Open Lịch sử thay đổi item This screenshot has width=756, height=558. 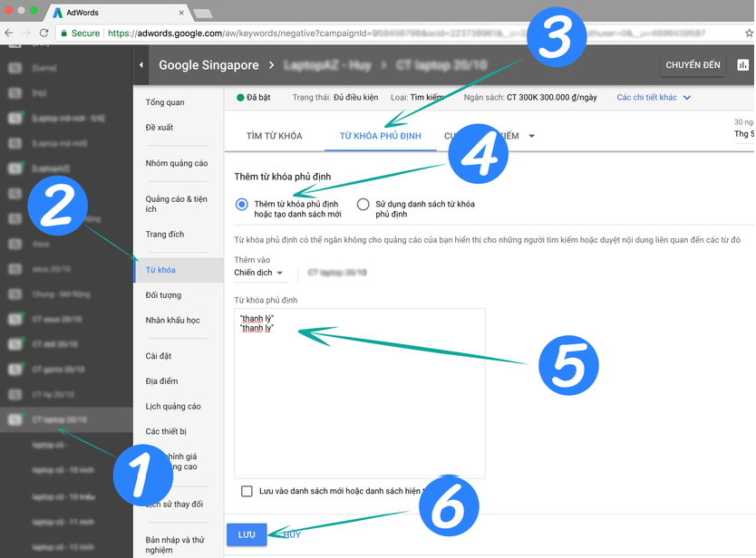pos(174,504)
